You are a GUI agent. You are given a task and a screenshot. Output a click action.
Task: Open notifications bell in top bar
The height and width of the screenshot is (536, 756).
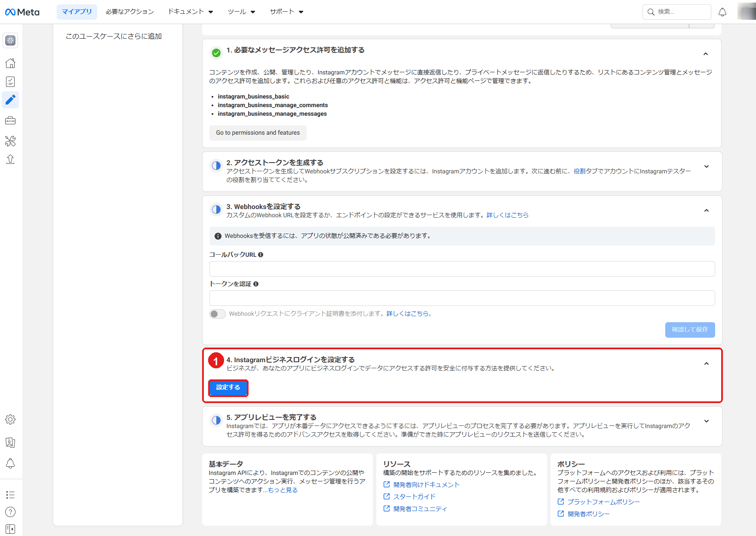coord(722,12)
